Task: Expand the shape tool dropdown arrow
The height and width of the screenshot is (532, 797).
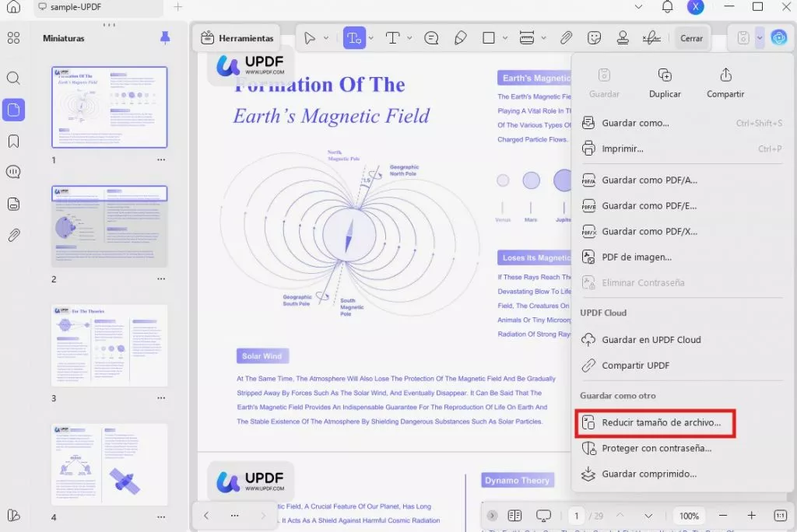Action: pos(504,38)
